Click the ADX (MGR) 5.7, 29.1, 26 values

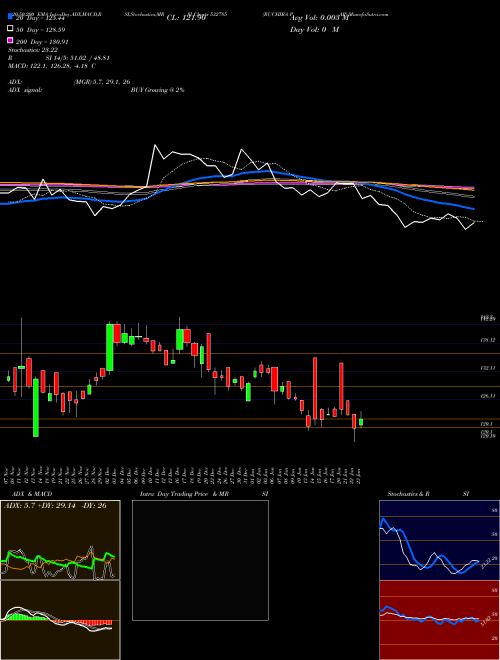tap(101, 82)
